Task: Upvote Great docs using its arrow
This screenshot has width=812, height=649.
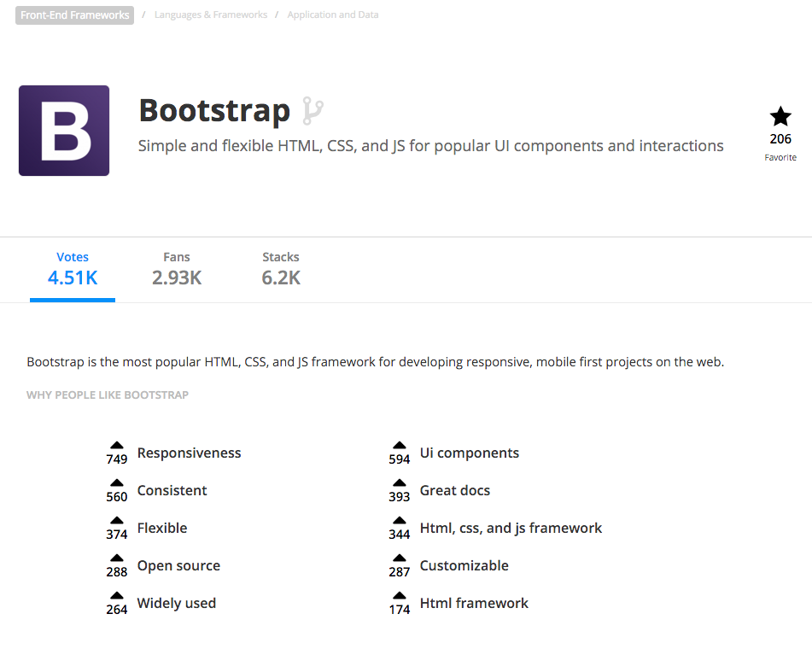Action: [x=400, y=482]
